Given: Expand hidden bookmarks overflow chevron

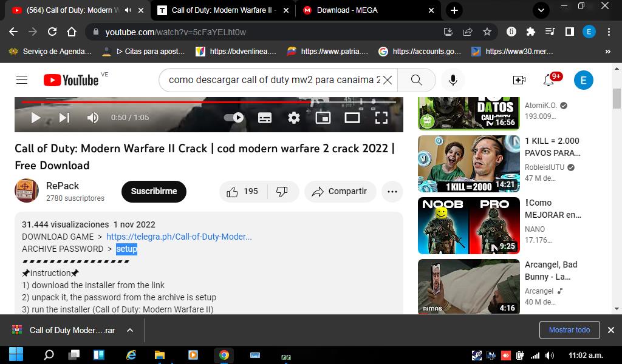Looking at the screenshot, I should tap(607, 52).
